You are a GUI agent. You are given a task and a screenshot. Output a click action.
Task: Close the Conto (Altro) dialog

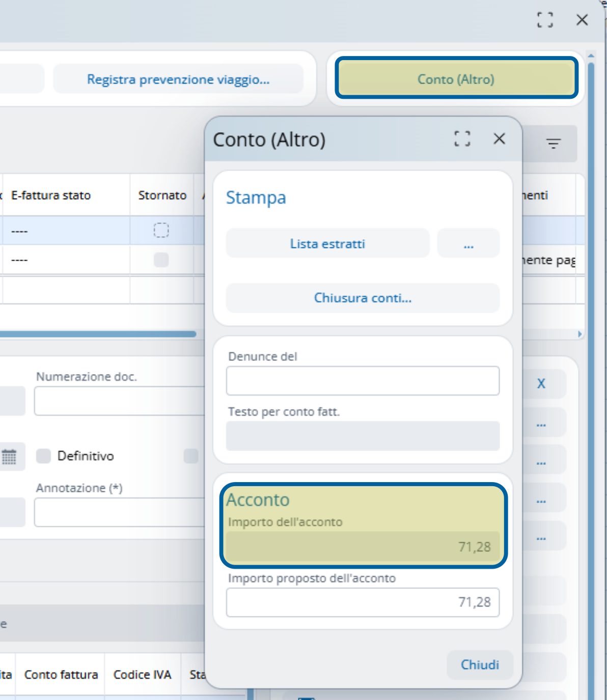point(499,138)
